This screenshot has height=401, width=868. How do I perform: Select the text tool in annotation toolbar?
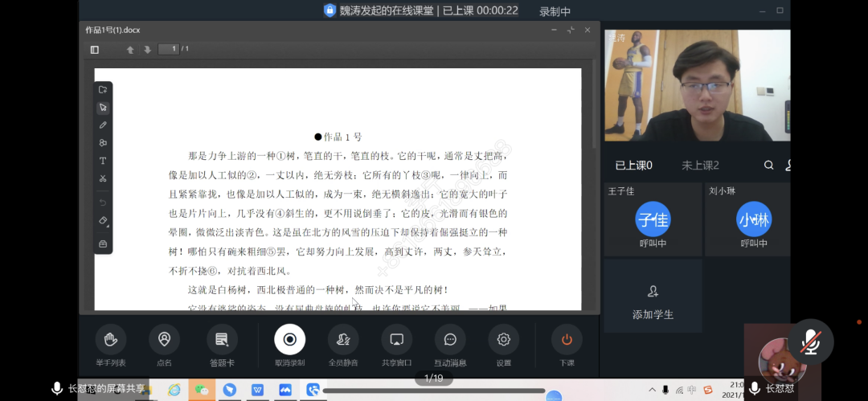pos(103,161)
